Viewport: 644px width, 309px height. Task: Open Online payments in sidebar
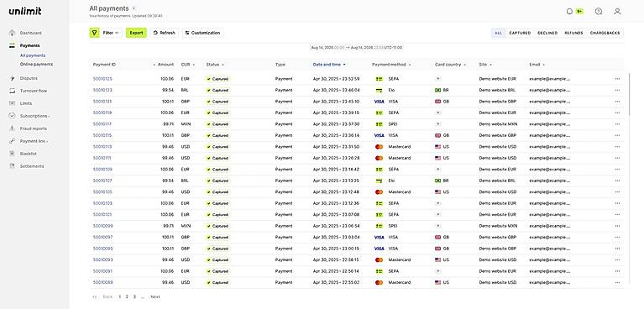click(36, 65)
